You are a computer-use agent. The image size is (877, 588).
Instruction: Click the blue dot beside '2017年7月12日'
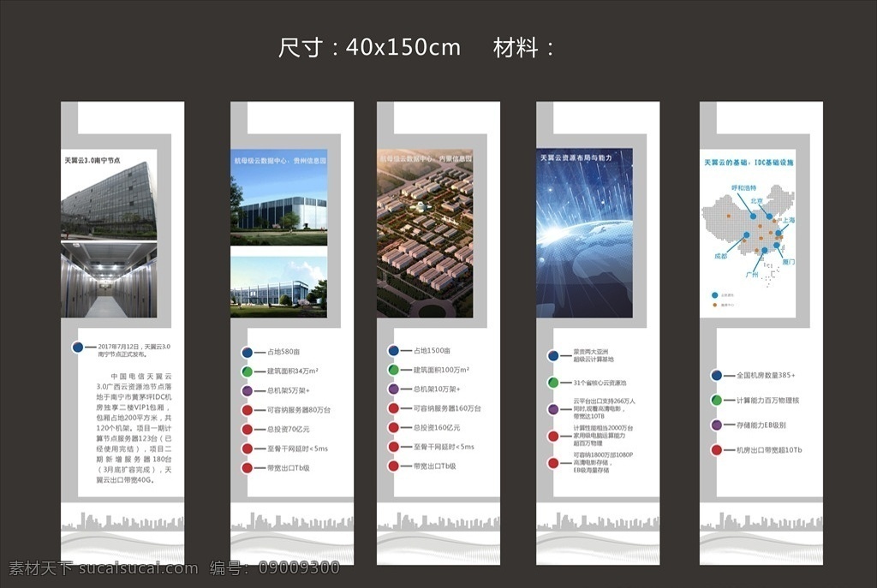click(x=78, y=347)
